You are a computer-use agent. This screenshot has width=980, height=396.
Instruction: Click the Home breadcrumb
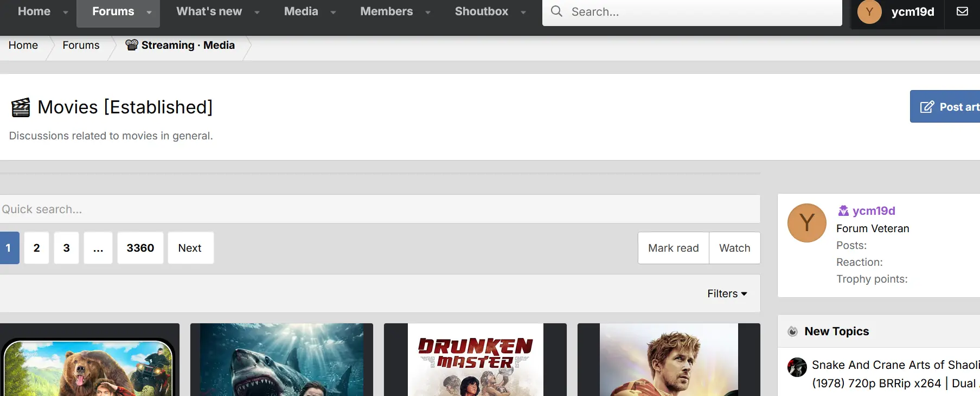(23, 45)
